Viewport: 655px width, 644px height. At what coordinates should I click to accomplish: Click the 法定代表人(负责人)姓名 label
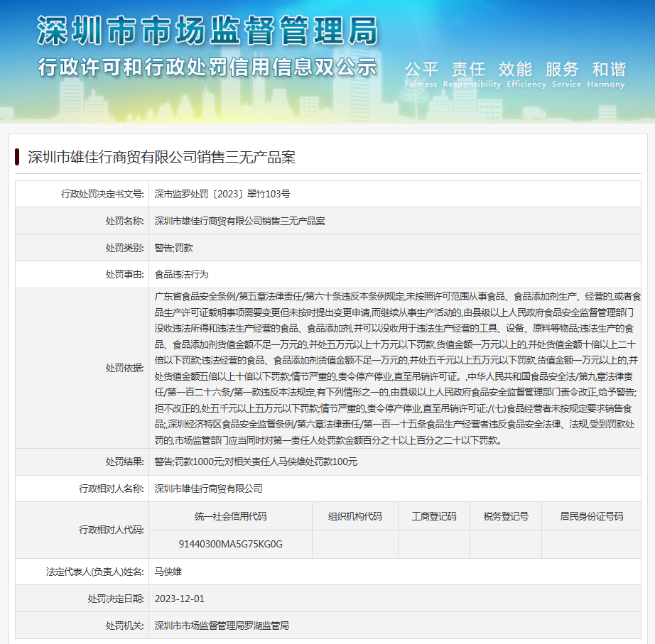(x=94, y=572)
